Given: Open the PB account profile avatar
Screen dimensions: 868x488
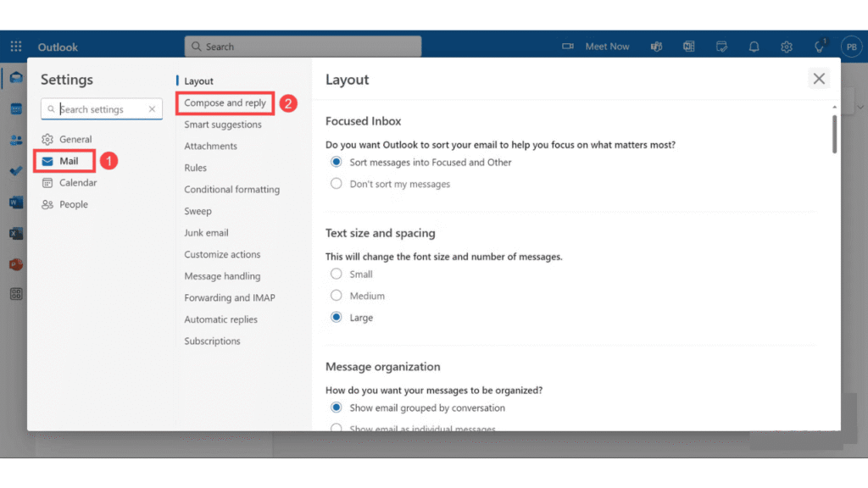Looking at the screenshot, I should 851,47.
